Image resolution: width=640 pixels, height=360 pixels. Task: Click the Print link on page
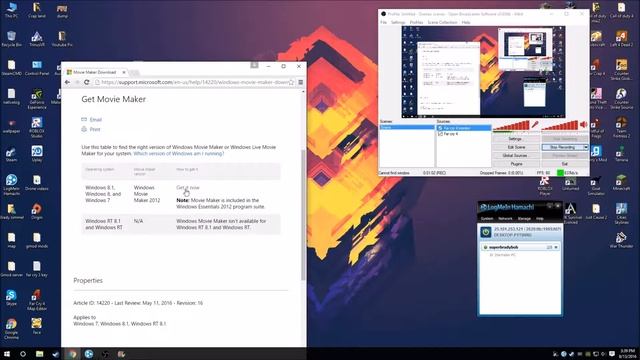coord(95,129)
